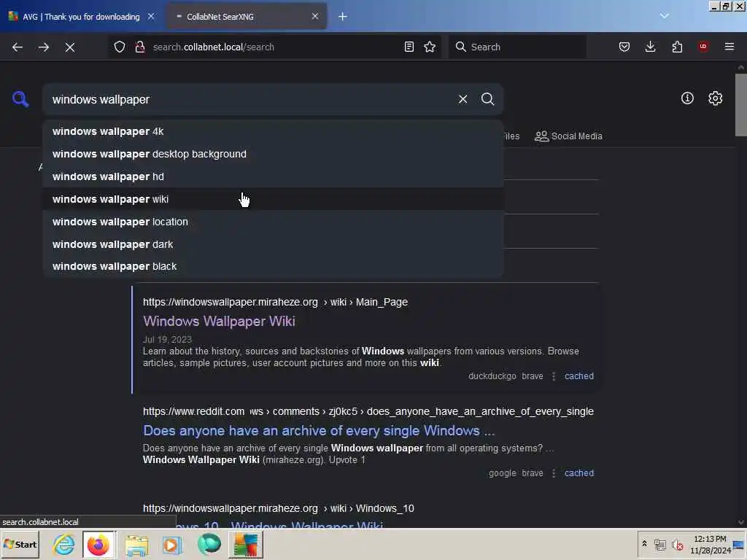Image resolution: width=747 pixels, height=560 pixels.
Task: Show hidden system tray icons
Action: pos(644,544)
